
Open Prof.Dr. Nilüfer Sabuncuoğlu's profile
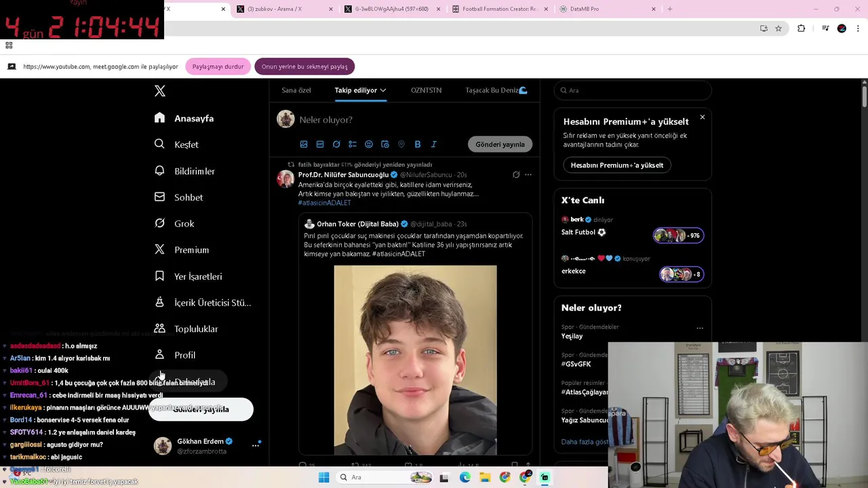(343, 175)
